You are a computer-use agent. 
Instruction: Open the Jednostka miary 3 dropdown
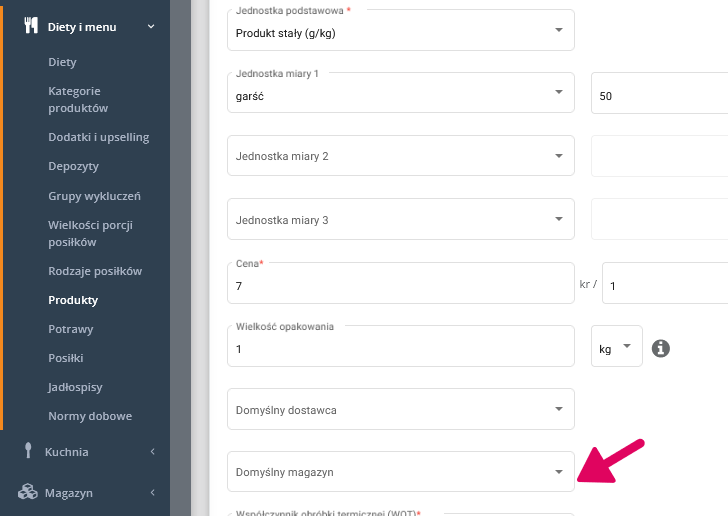(x=400, y=219)
